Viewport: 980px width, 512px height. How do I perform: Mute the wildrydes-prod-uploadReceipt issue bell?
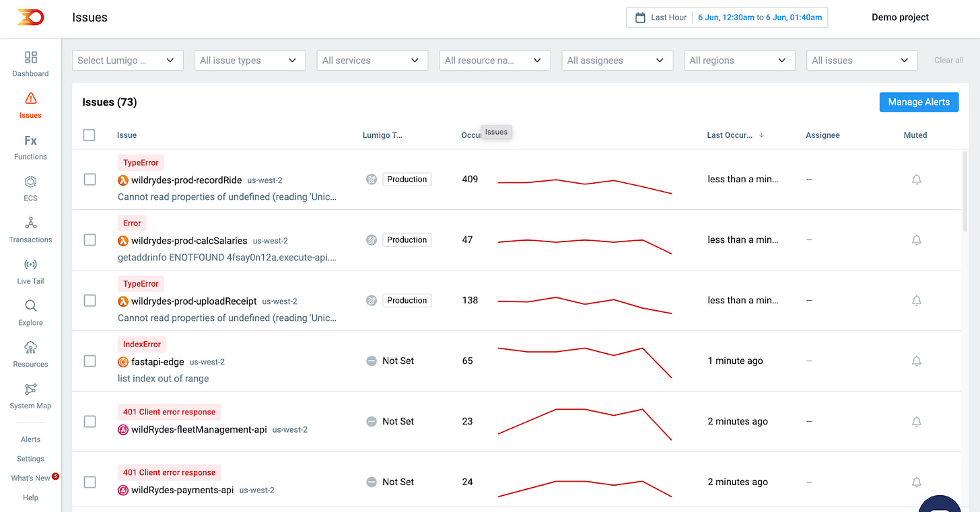(916, 301)
